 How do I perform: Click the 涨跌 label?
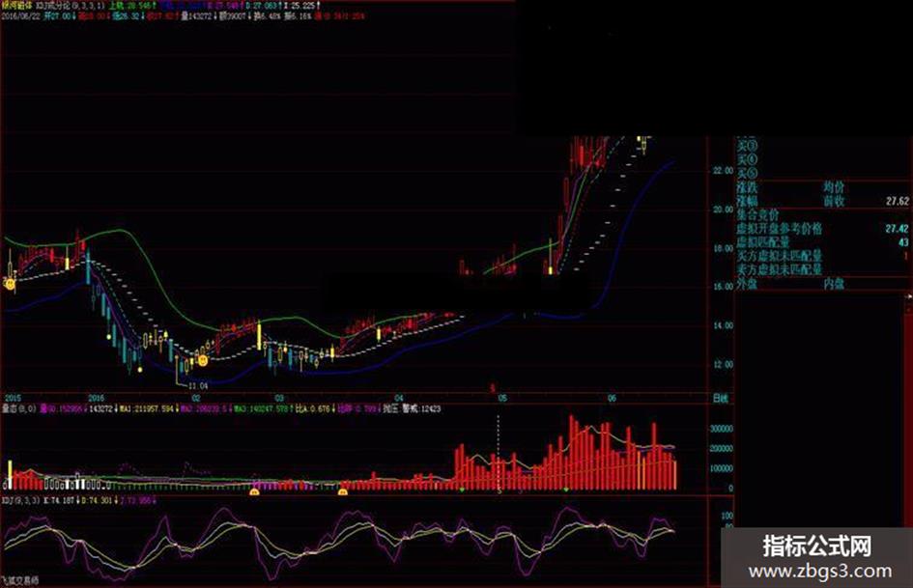point(747,187)
